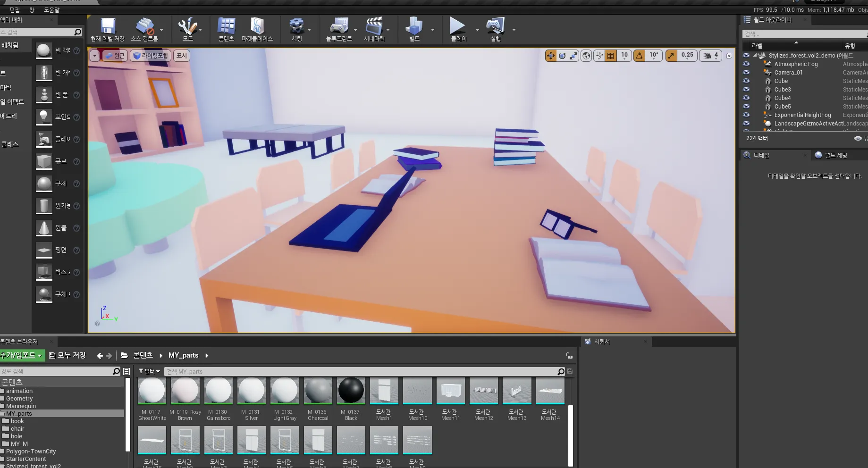
Task: Hide the Atmospheric Fog actor visibility
Action: [x=746, y=64]
